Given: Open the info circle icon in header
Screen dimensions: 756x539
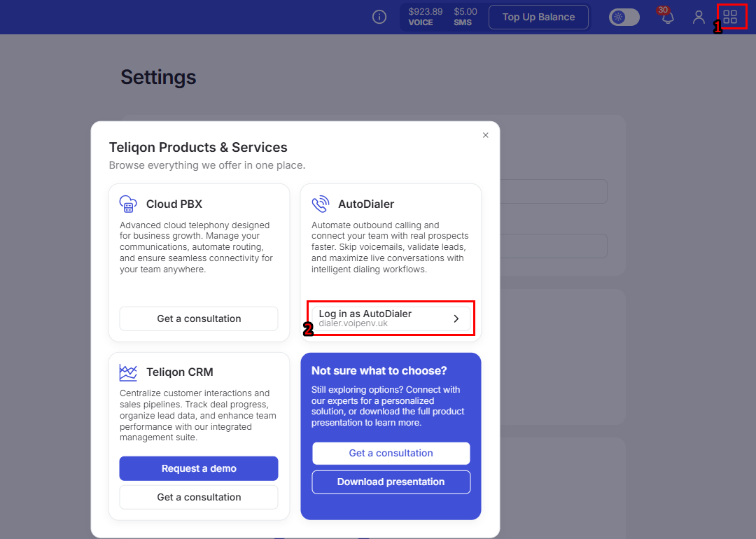Looking at the screenshot, I should tap(379, 17).
